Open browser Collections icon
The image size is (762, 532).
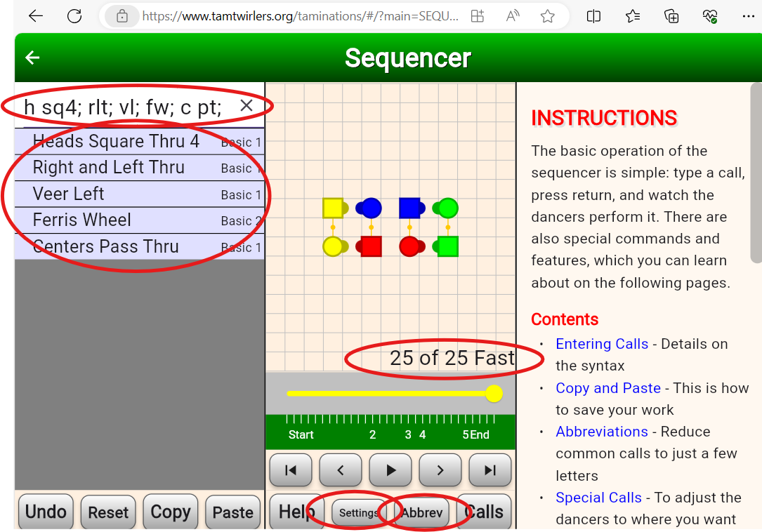pos(671,16)
